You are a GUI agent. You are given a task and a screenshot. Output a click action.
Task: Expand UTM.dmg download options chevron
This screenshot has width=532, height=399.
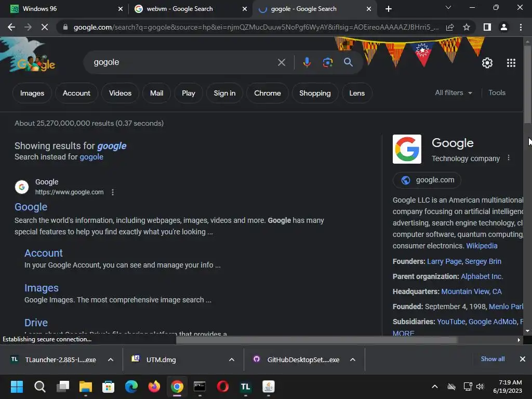(x=232, y=360)
